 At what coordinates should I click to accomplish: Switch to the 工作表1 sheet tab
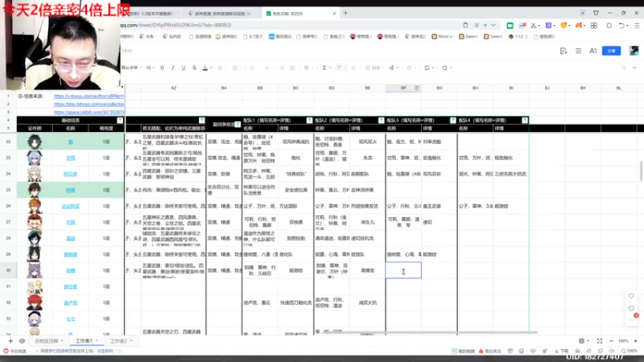[x=84, y=340]
